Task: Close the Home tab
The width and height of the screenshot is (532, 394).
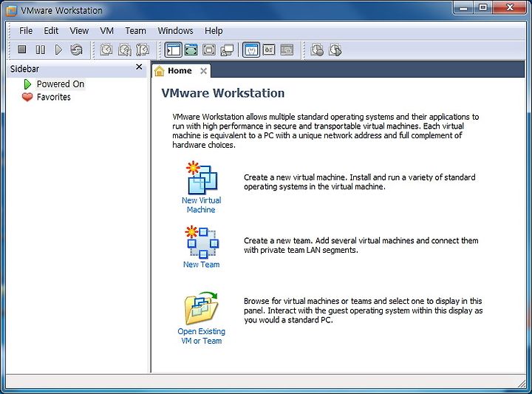Action: (203, 71)
